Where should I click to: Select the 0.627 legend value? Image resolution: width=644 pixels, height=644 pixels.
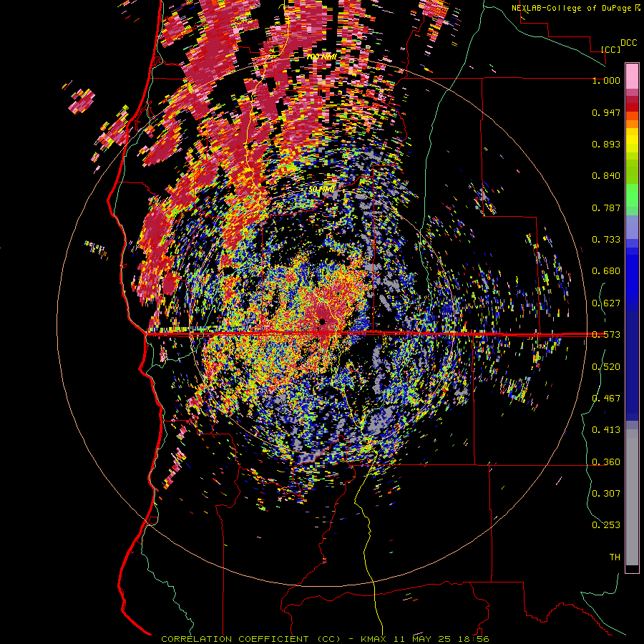tap(606, 303)
